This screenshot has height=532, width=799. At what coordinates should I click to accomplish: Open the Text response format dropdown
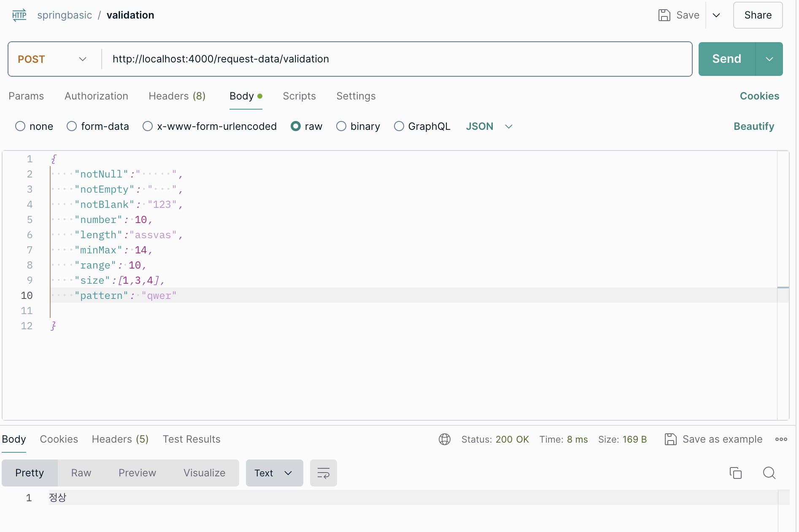pyautogui.click(x=275, y=473)
